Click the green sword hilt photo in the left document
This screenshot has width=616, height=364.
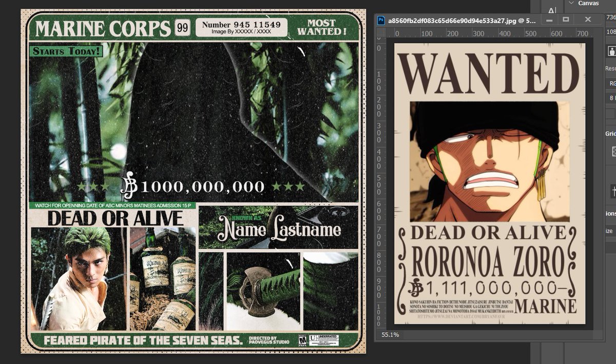coord(264,290)
